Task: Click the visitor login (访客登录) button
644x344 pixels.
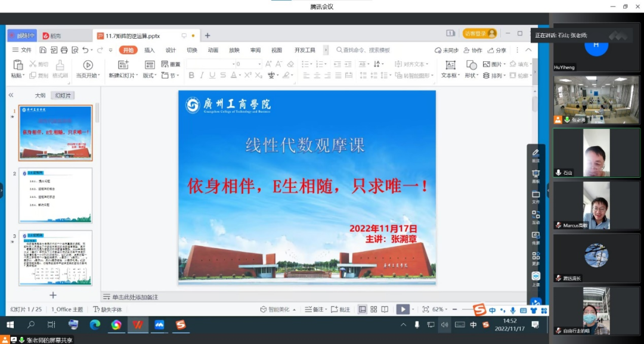Action: (479, 34)
